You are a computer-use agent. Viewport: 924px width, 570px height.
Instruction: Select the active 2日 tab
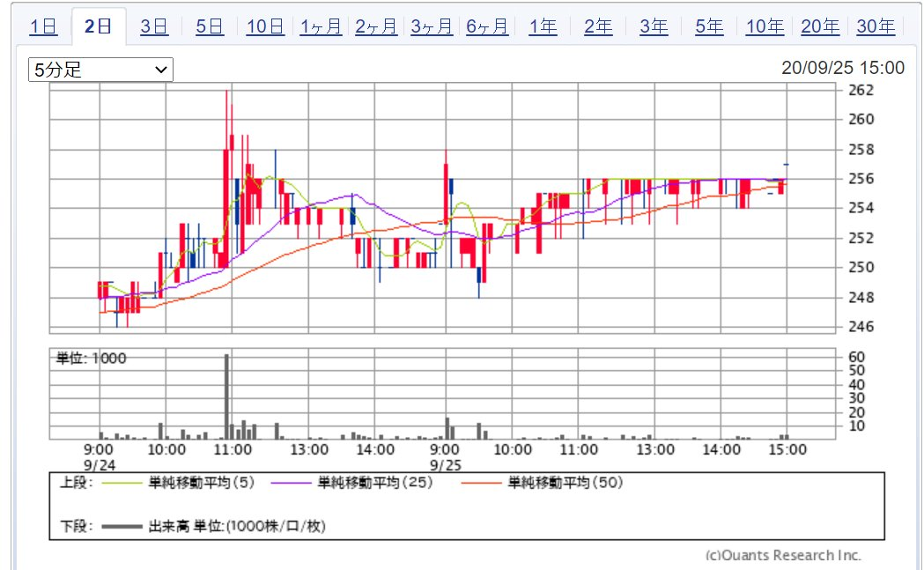coord(99,26)
